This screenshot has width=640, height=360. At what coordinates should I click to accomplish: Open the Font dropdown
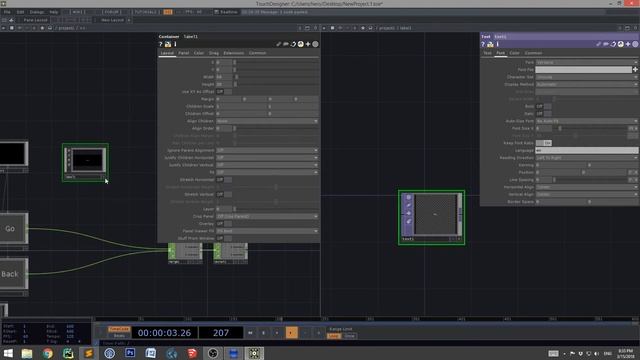tap(587, 62)
